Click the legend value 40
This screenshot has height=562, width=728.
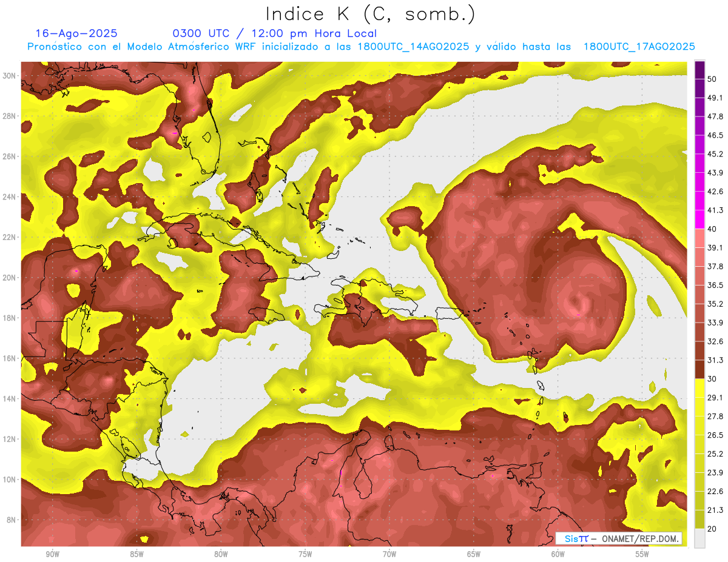(x=713, y=229)
